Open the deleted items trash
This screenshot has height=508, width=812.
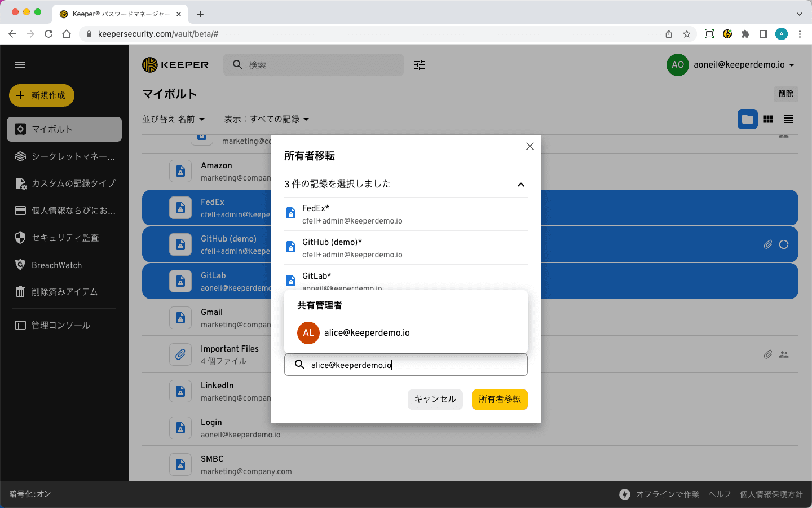64,292
